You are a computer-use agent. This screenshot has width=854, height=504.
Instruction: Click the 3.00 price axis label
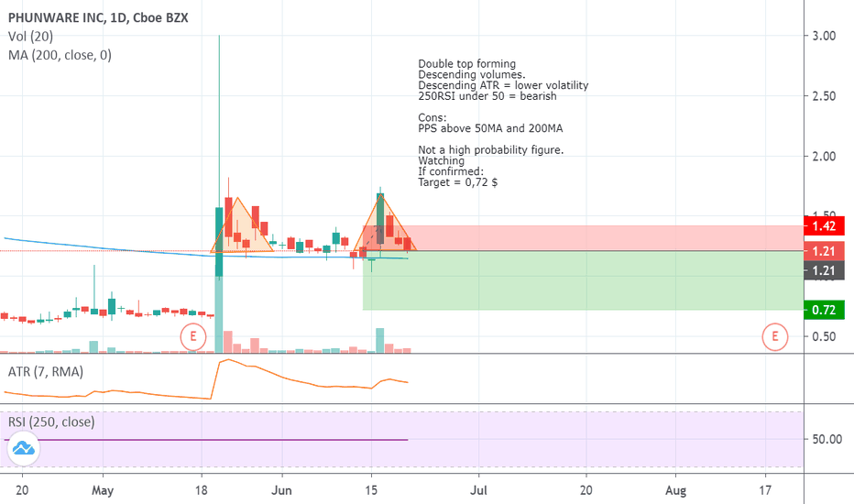824,36
